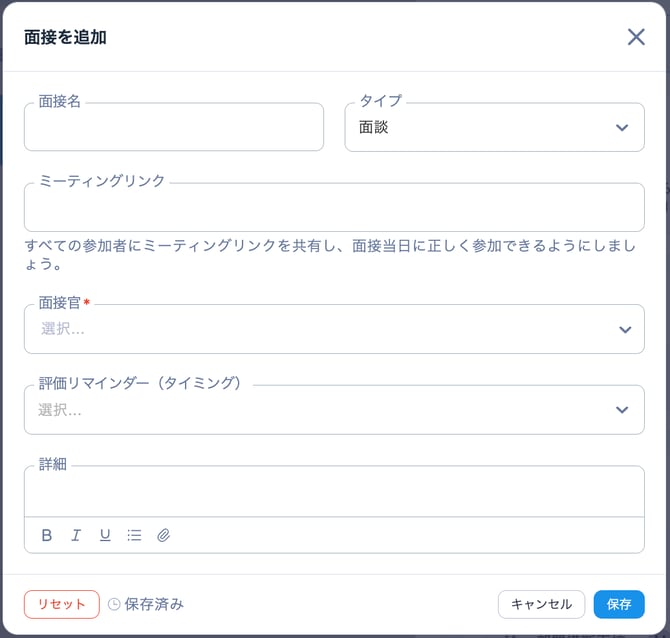Focus the ミーティングリンク input field
This screenshot has width=670, height=638.
pyautogui.click(x=334, y=209)
